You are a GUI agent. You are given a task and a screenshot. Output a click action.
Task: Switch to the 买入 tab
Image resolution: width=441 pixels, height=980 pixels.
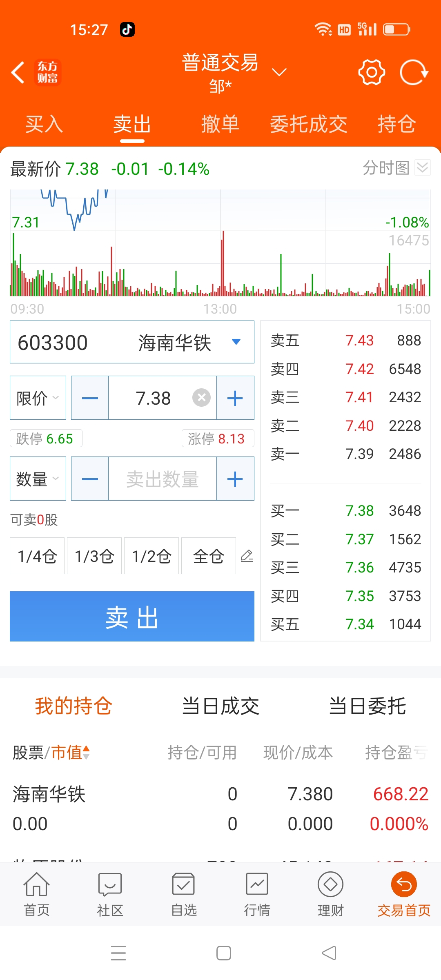[44, 124]
